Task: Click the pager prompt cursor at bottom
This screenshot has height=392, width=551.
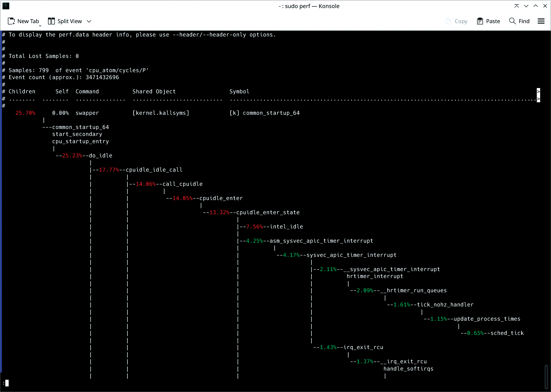Action: (7, 383)
